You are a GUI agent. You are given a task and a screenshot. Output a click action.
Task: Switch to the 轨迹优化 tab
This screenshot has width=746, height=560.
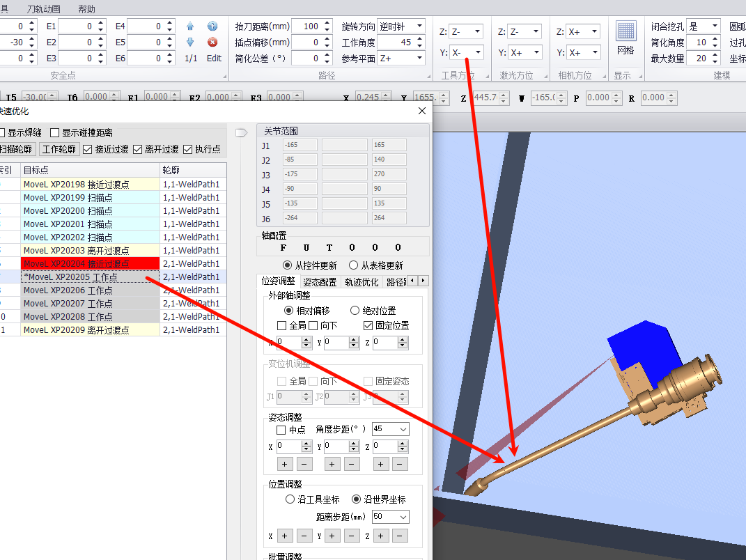[x=362, y=282]
